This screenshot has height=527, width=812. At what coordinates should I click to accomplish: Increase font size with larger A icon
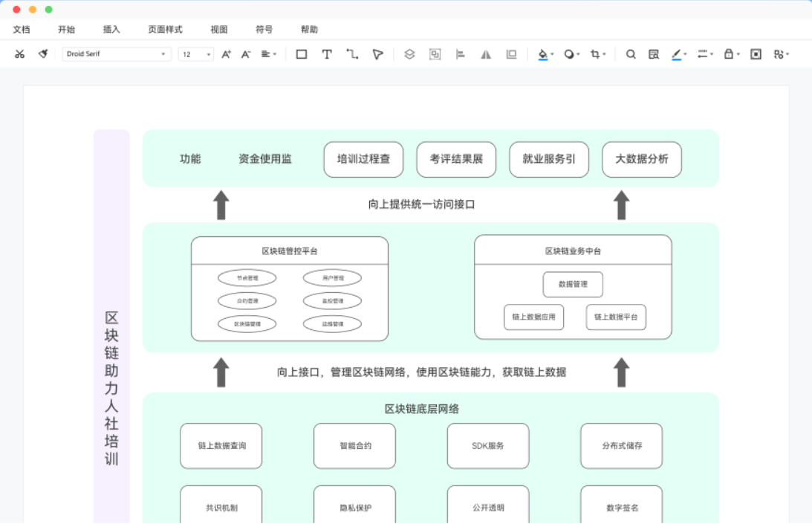click(x=227, y=54)
